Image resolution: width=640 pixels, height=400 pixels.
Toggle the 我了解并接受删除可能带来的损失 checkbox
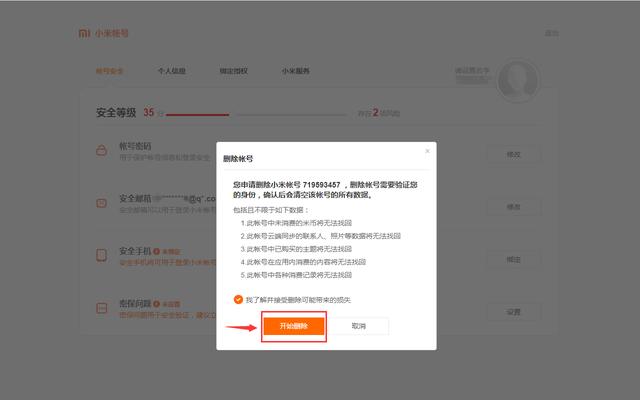click(238, 300)
